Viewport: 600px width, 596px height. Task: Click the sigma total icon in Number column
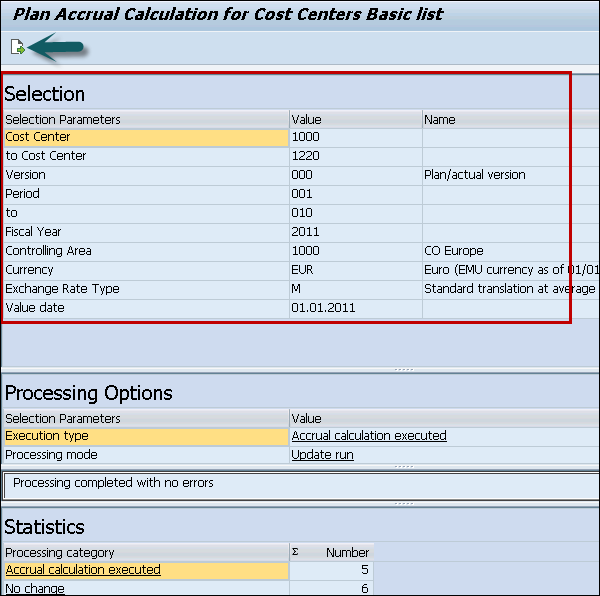(x=295, y=552)
